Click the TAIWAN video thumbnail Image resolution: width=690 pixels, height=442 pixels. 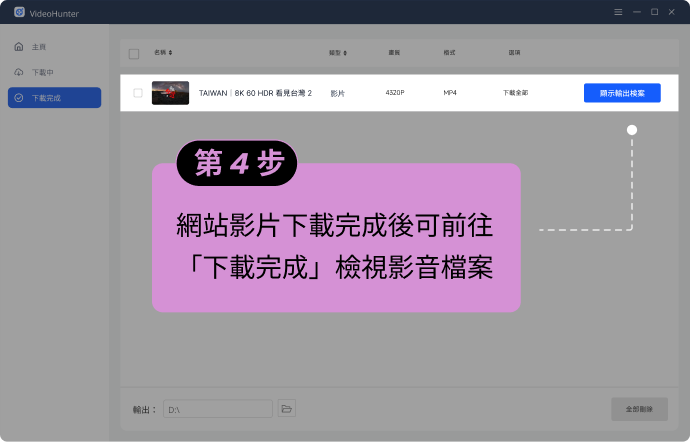pyautogui.click(x=170, y=93)
